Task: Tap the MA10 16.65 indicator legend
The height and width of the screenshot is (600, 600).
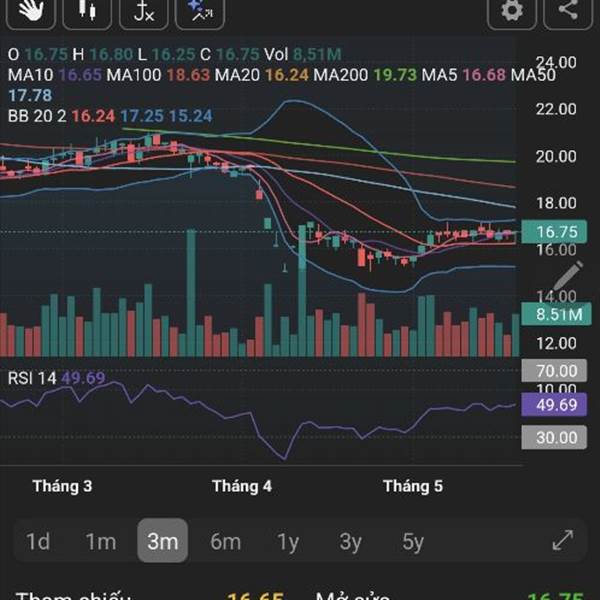Action: click(55, 75)
